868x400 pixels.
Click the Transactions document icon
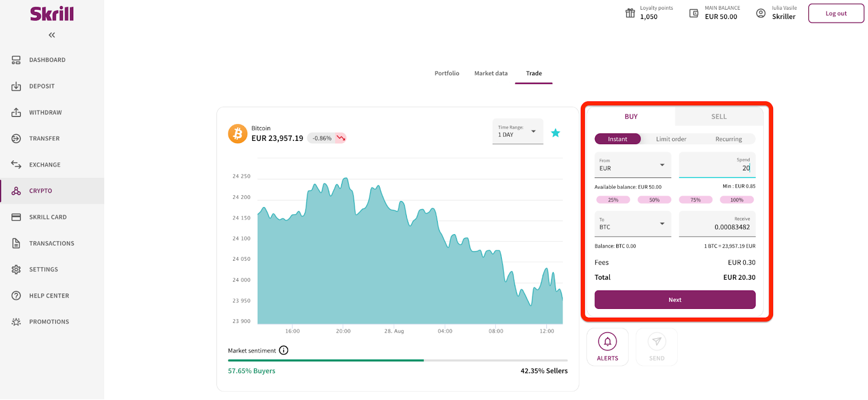tap(16, 243)
